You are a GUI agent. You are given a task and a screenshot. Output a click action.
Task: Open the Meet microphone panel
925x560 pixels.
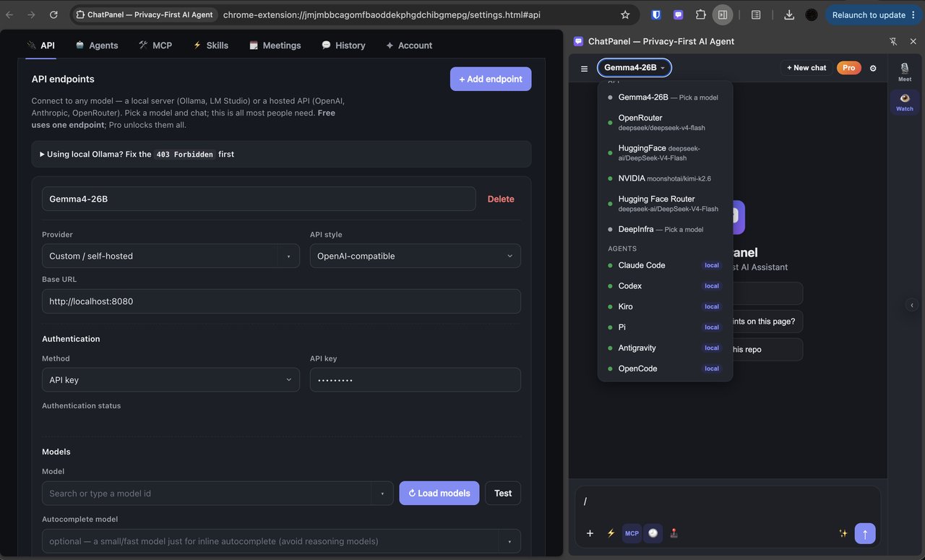point(905,72)
